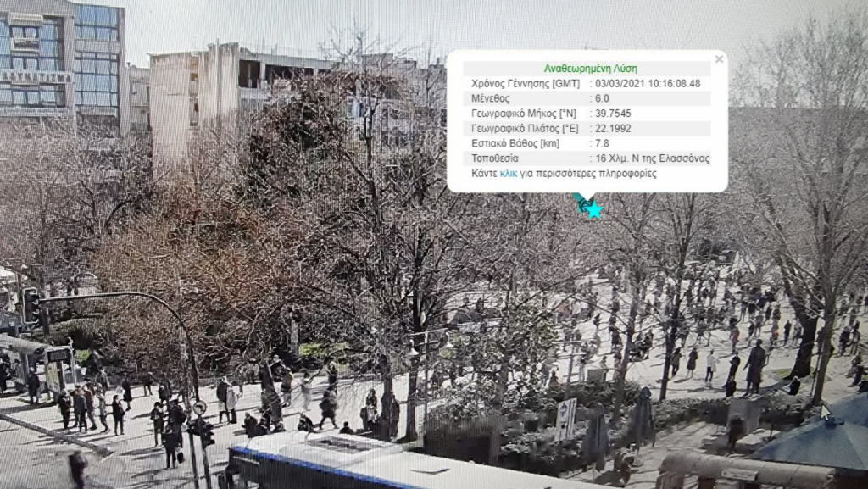The image size is (868, 489).
Task: Click the traffic light on the left pole
Action: point(31,305)
